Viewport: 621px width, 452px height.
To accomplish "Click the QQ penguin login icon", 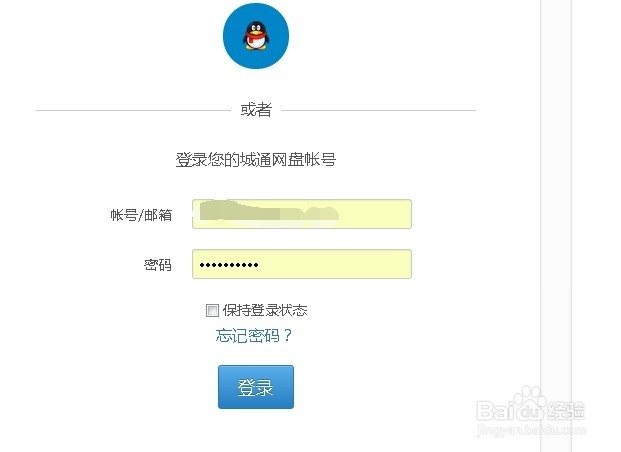I will coord(256,35).
